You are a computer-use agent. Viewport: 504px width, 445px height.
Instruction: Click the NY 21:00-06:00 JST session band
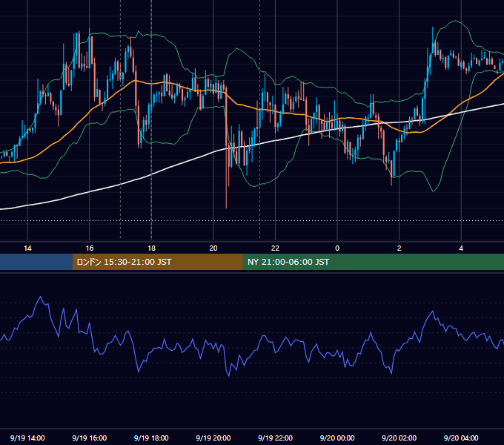pyautogui.click(x=373, y=262)
